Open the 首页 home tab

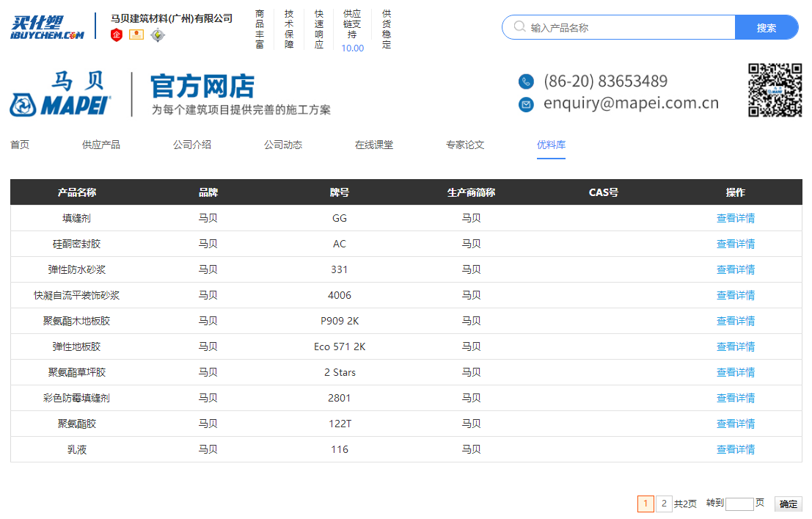[x=20, y=145]
